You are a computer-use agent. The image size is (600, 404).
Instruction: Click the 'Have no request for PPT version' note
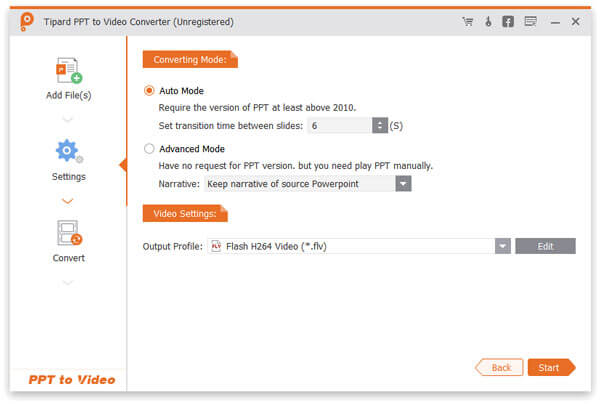click(x=296, y=166)
